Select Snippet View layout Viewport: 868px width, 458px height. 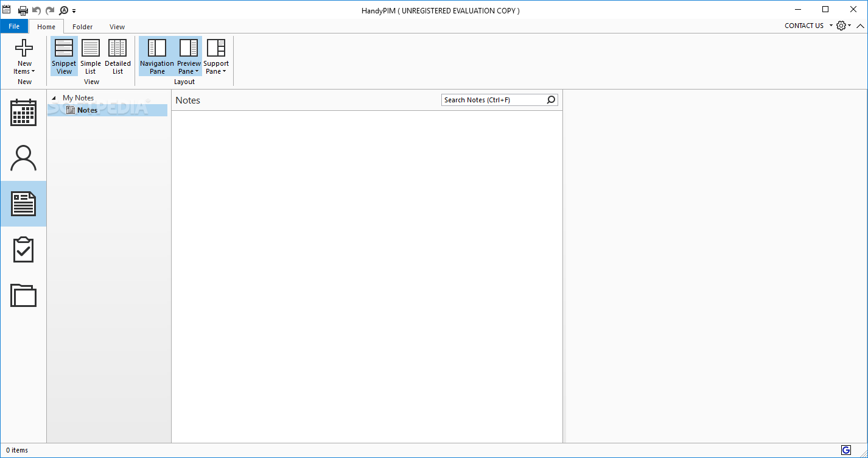click(x=64, y=57)
